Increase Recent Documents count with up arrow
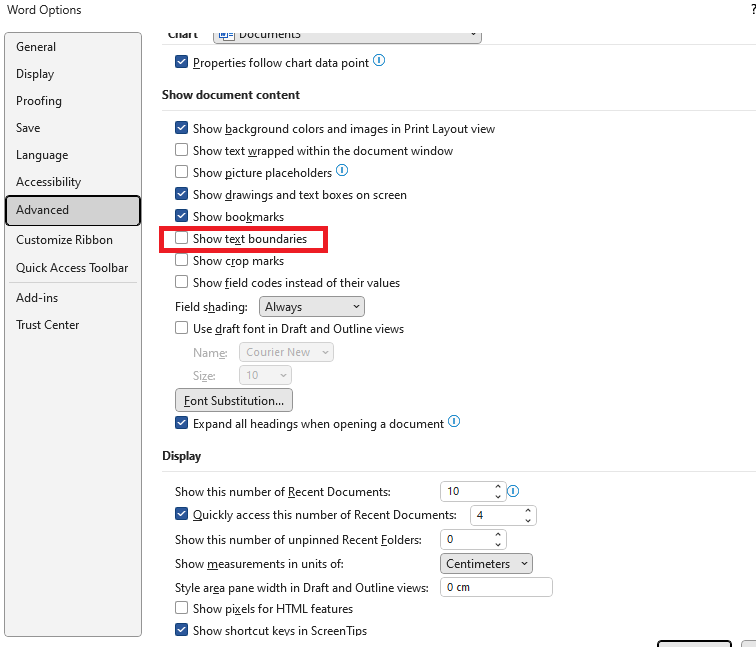 (498, 486)
